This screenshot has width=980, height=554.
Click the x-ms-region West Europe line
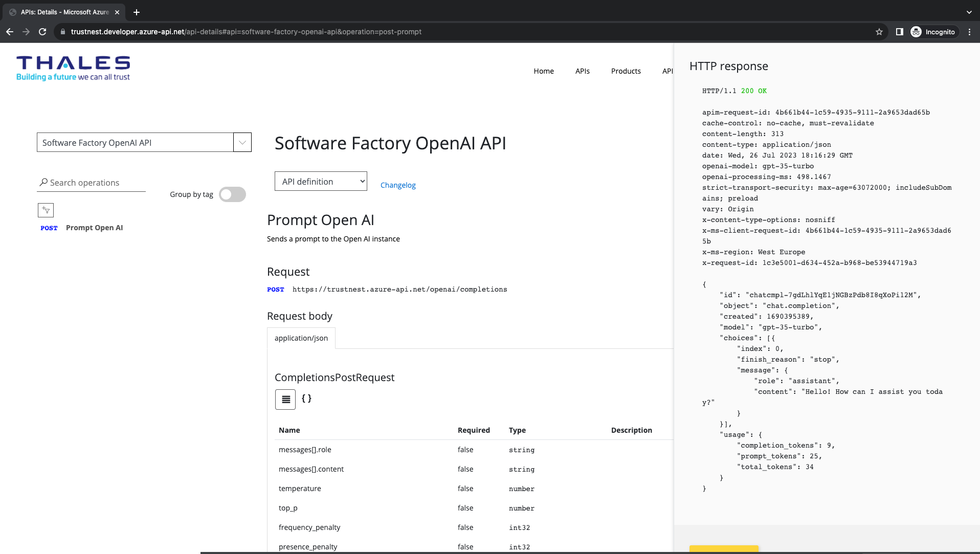coord(753,252)
